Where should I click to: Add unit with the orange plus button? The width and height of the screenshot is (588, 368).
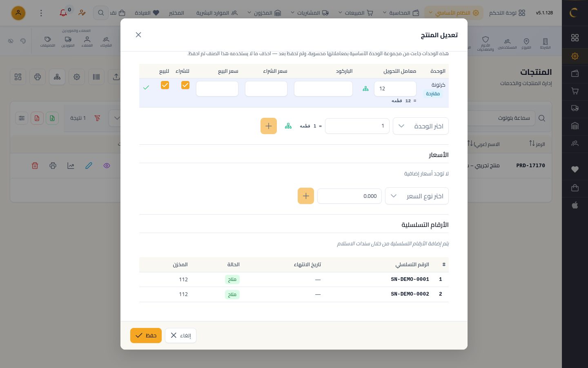[269, 126]
